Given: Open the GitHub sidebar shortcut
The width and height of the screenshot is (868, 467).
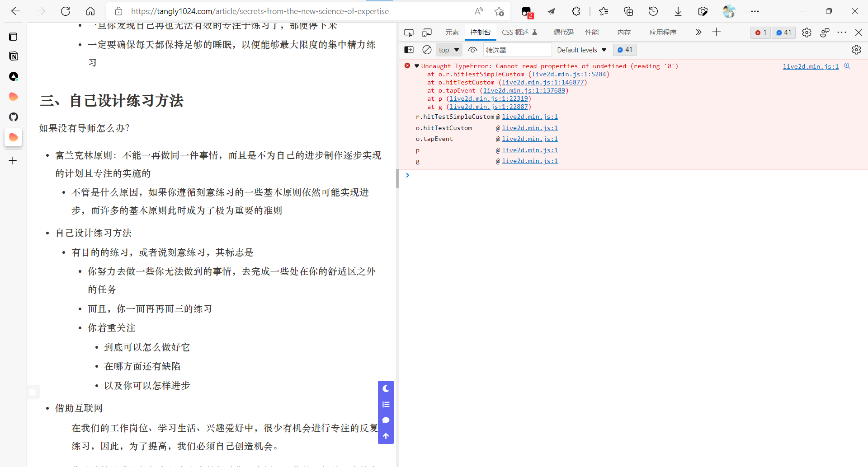Looking at the screenshot, I should 14,117.
